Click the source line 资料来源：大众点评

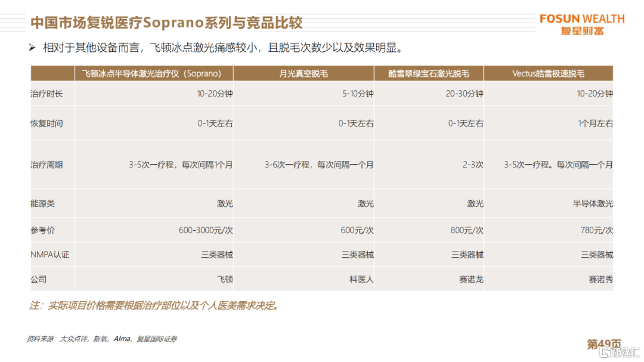coord(102,339)
